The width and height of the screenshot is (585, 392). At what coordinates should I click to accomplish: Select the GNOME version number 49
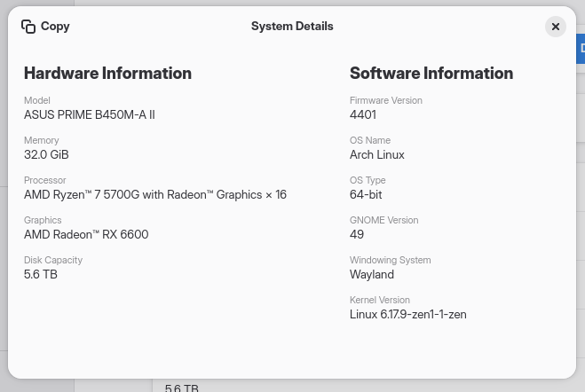358,234
